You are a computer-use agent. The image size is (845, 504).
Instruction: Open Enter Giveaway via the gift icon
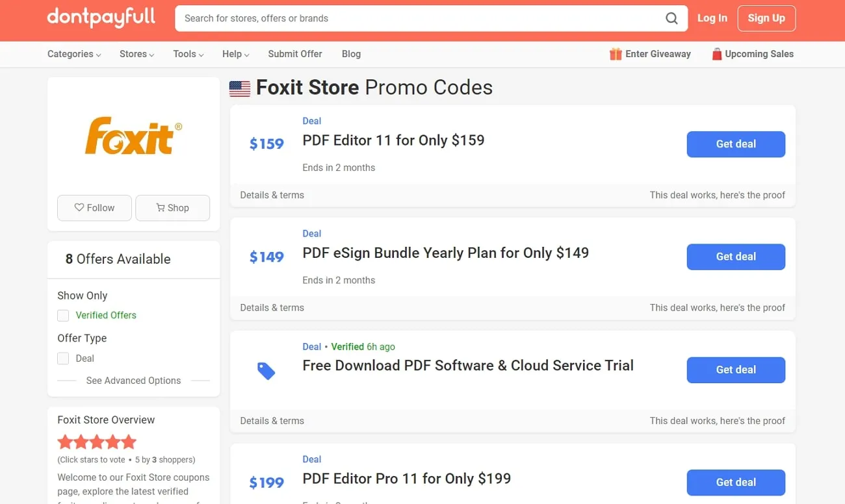coord(615,54)
